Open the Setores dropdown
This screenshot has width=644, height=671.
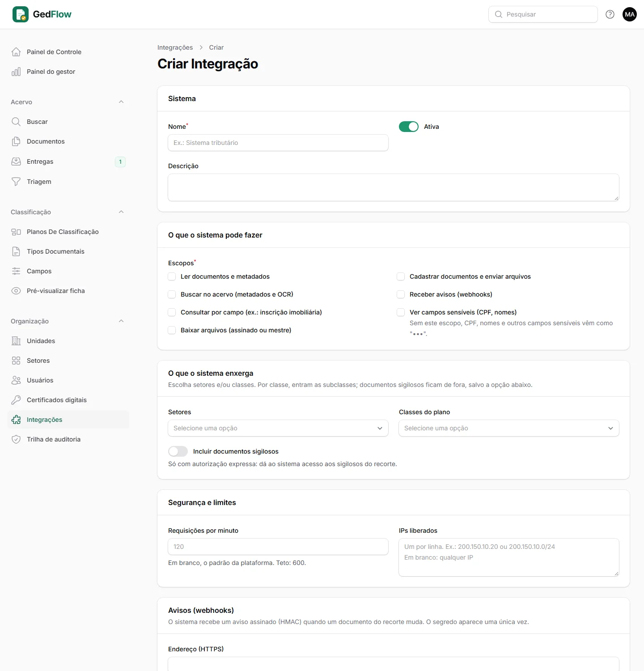pyautogui.click(x=278, y=428)
